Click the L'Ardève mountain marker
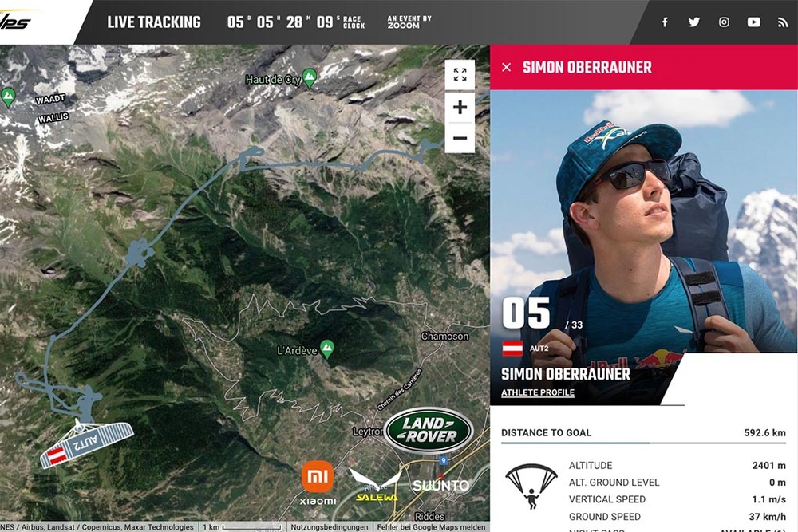This screenshot has width=798, height=532. point(327,349)
